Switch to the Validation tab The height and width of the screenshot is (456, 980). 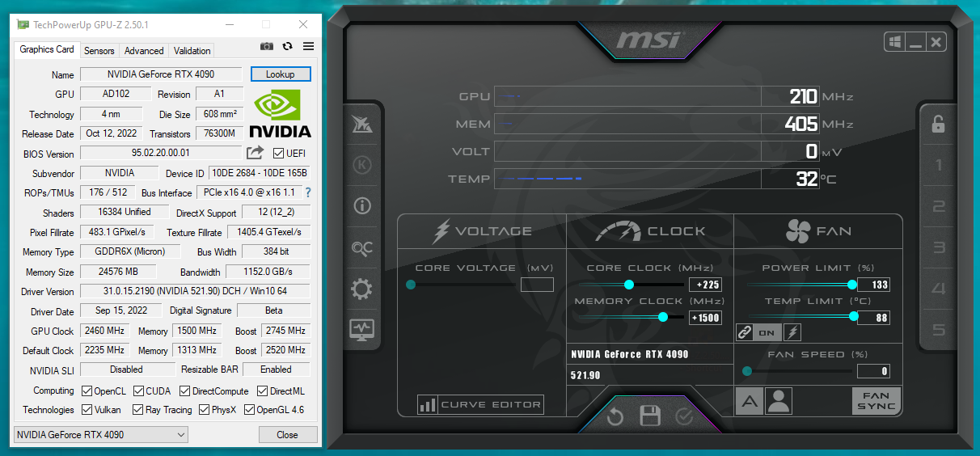tap(192, 50)
